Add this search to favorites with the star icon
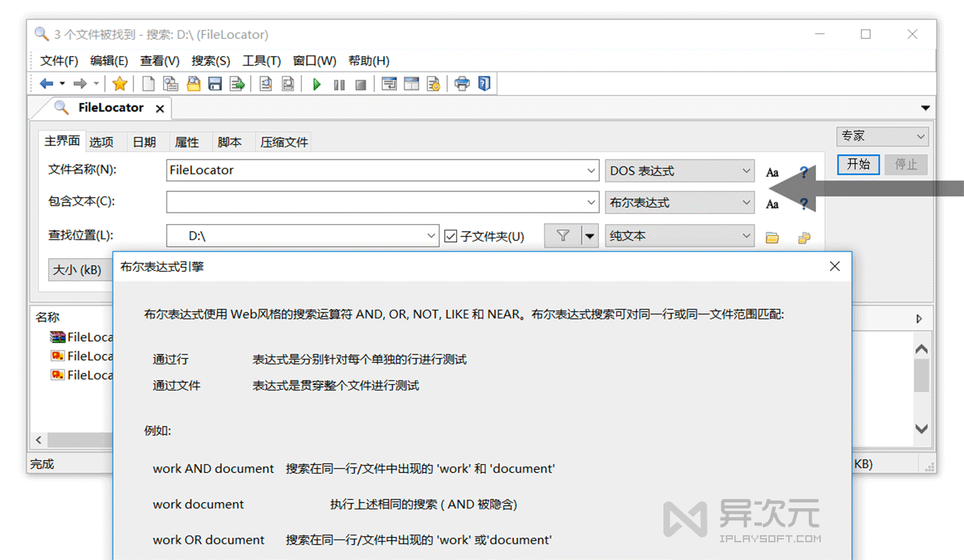964x560 pixels. click(120, 84)
